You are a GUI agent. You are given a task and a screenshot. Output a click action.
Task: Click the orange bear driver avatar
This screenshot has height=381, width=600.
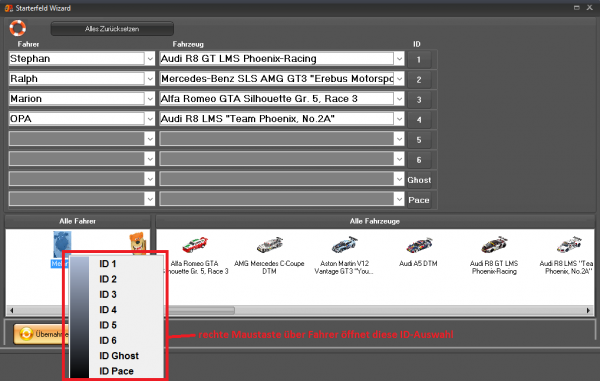138,242
